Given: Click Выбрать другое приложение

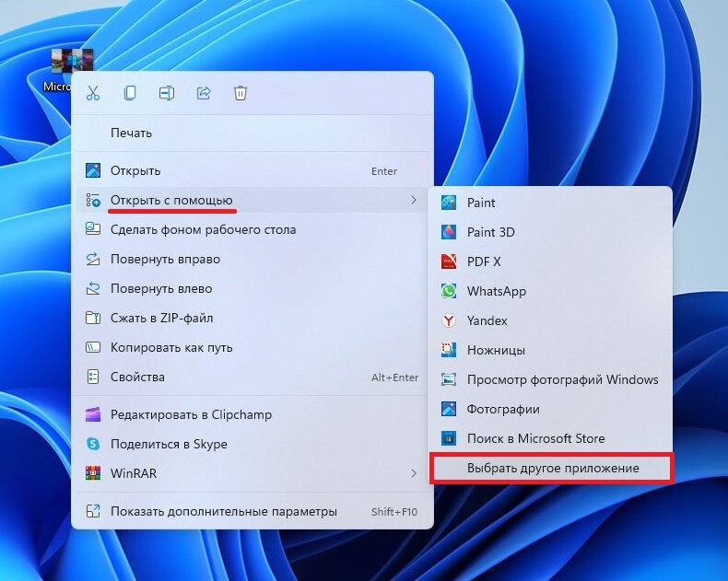Looking at the screenshot, I should coord(550,469).
